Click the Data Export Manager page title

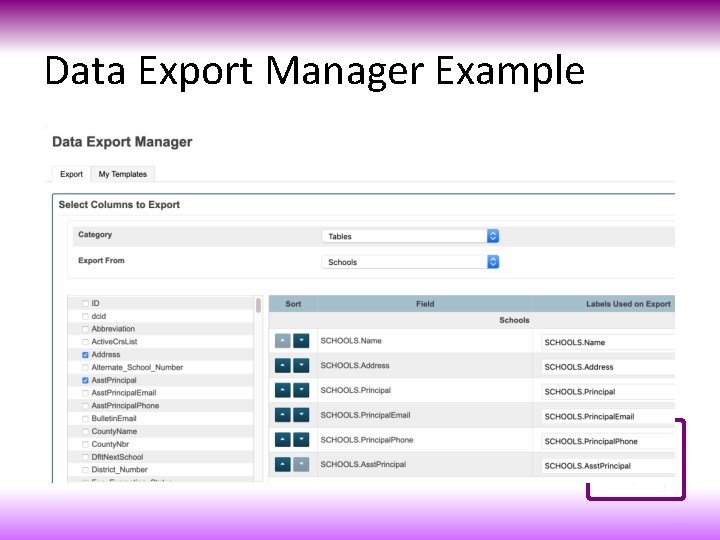coord(122,141)
